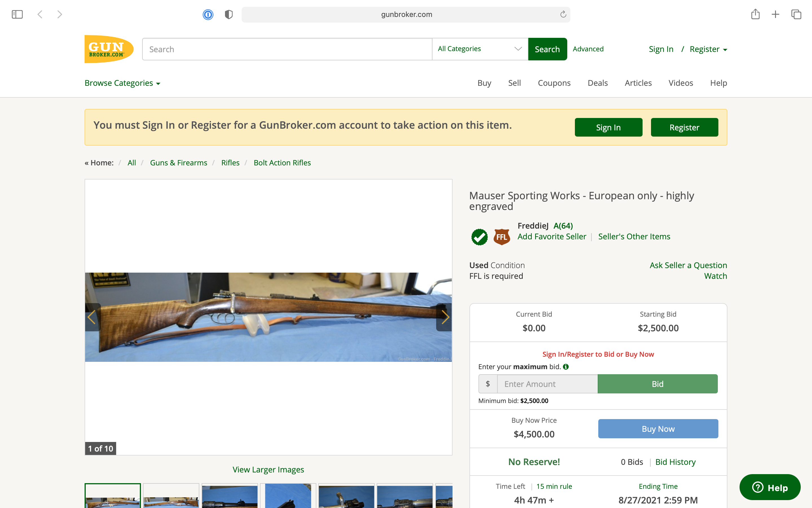Open Bid History link
Image resolution: width=812 pixels, height=508 pixels.
(x=676, y=462)
